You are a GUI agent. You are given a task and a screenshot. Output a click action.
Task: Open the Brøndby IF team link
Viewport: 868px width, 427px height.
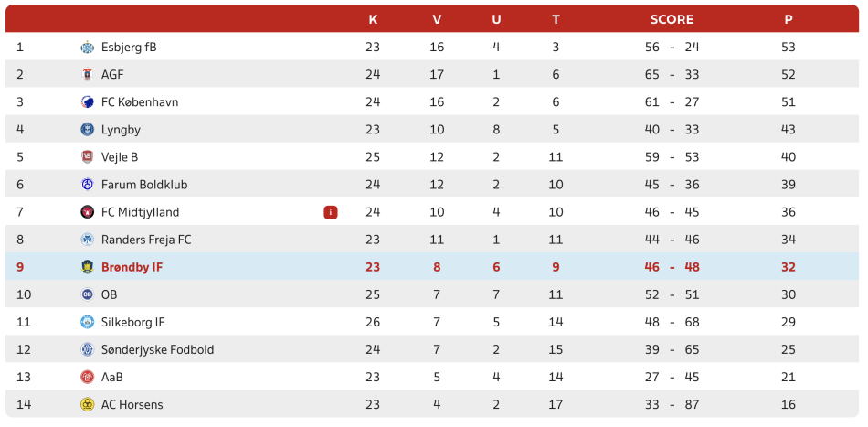(x=132, y=268)
